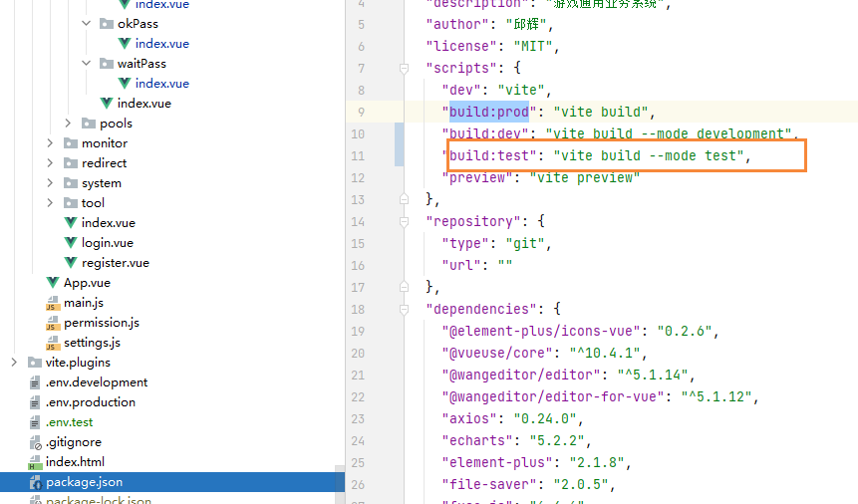Image resolution: width=858 pixels, height=504 pixels.
Task: Click JS file icon beside permission.js
Action: tap(53, 323)
